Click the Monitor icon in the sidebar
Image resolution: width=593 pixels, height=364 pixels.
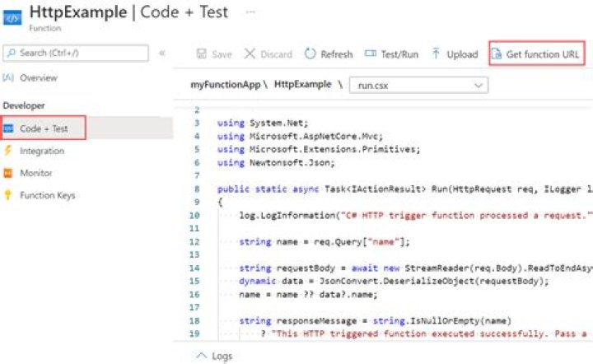point(8,173)
